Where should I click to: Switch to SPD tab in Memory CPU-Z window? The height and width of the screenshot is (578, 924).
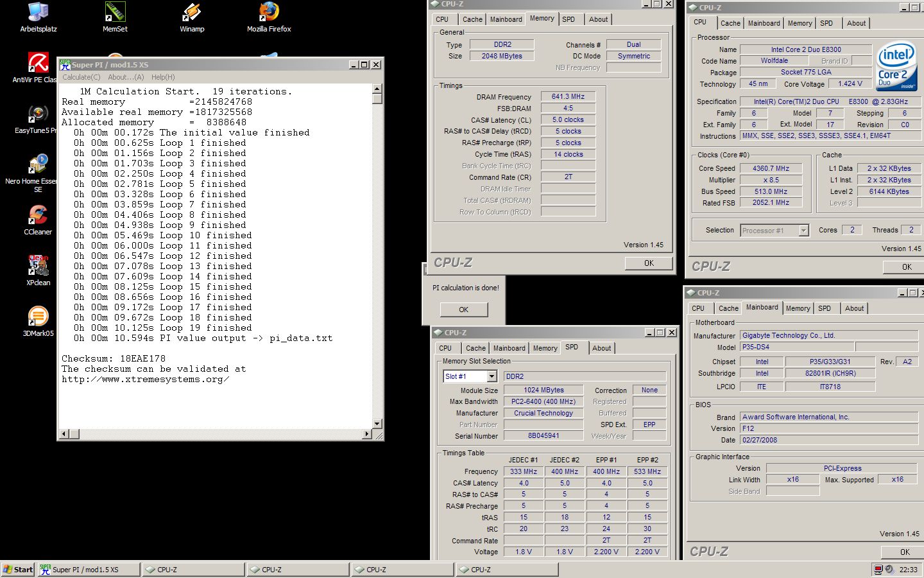pyautogui.click(x=569, y=19)
